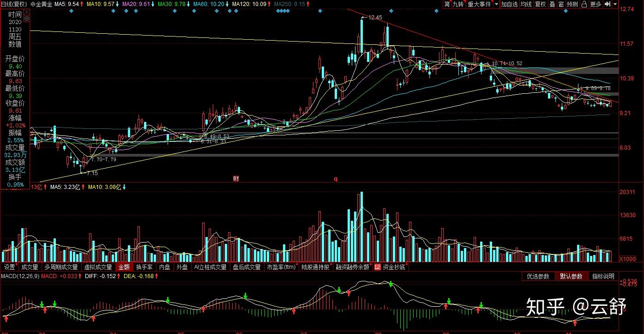The height and width of the screenshot is (334, 644).
Task: Click 日线(复权) period selector
Action: pos(14,4)
